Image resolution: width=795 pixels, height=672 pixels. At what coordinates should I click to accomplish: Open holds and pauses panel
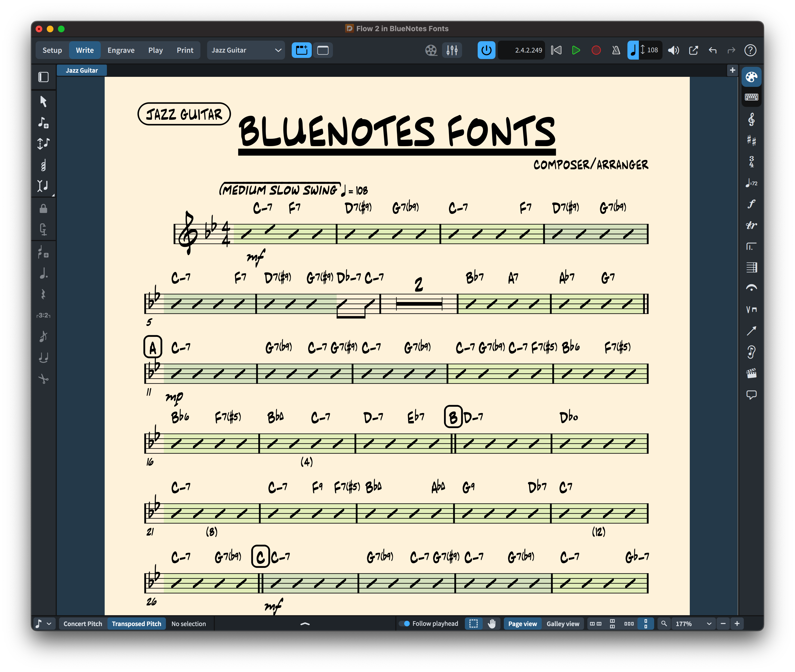[751, 288]
